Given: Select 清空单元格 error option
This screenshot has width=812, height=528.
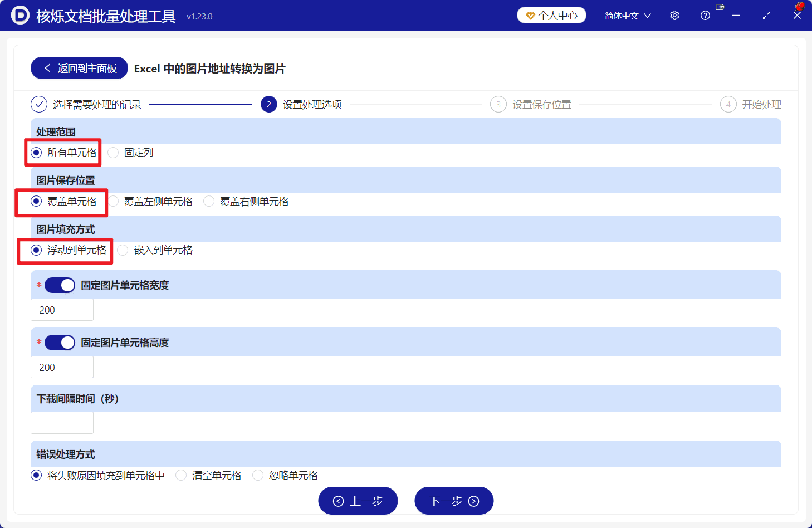Looking at the screenshot, I should pyautogui.click(x=208, y=475).
